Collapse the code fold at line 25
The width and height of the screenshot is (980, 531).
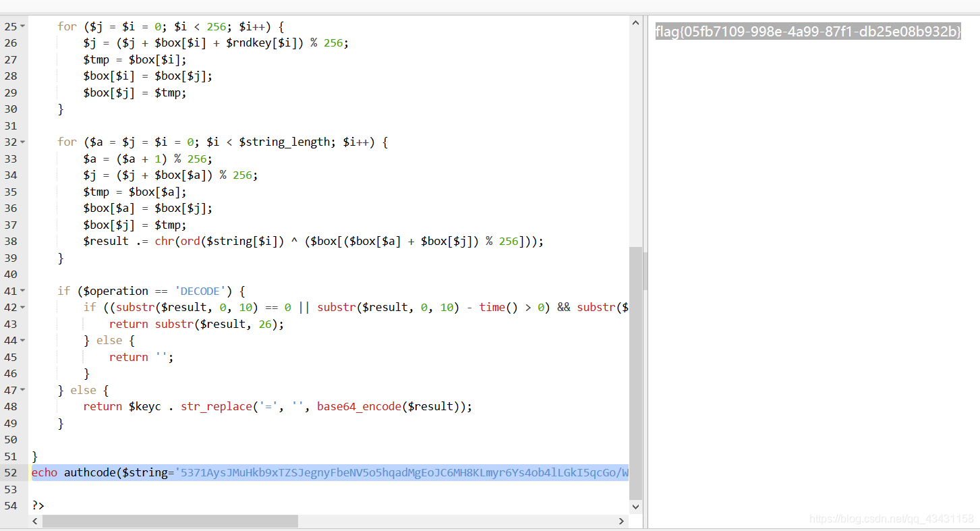23,26
